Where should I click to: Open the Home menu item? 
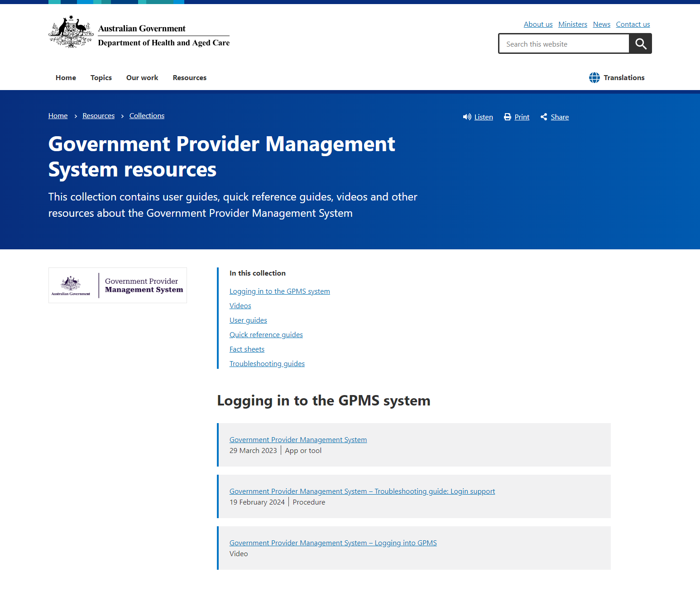click(x=66, y=77)
